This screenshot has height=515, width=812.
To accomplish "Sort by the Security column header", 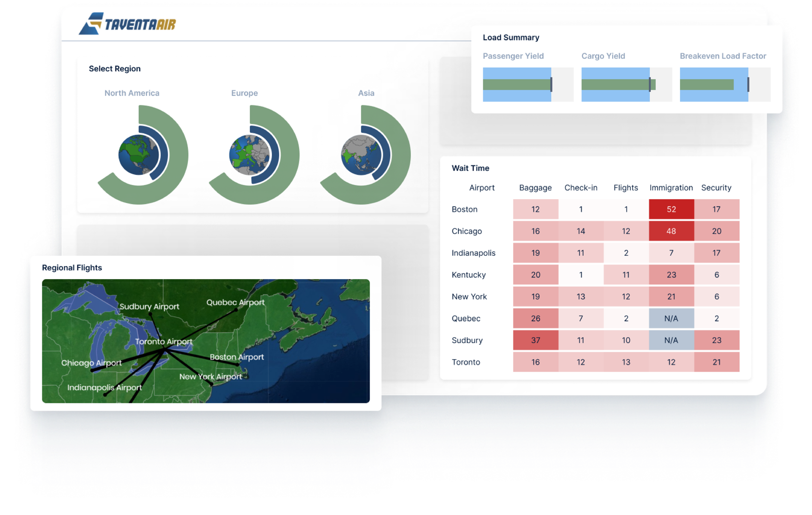I will pyautogui.click(x=716, y=188).
